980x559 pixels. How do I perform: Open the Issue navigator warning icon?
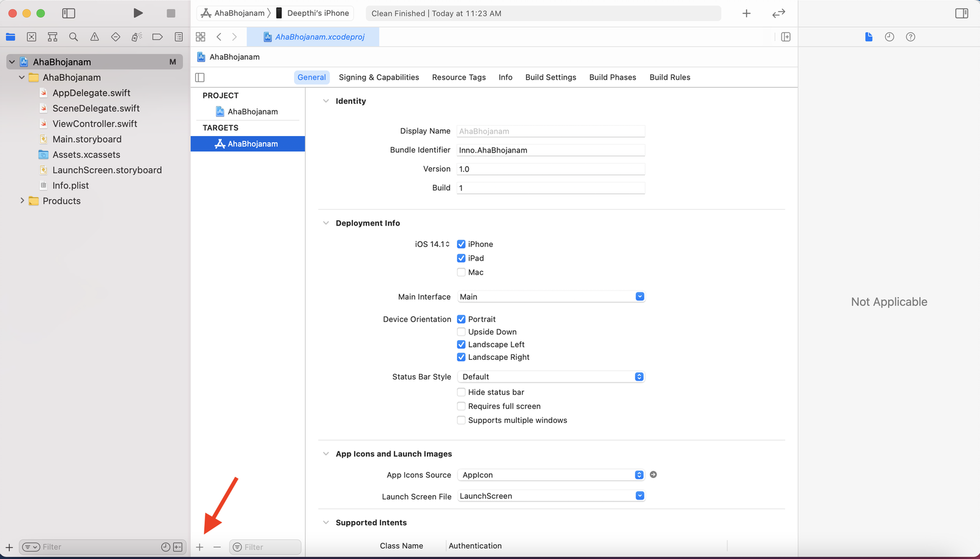[94, 37]
